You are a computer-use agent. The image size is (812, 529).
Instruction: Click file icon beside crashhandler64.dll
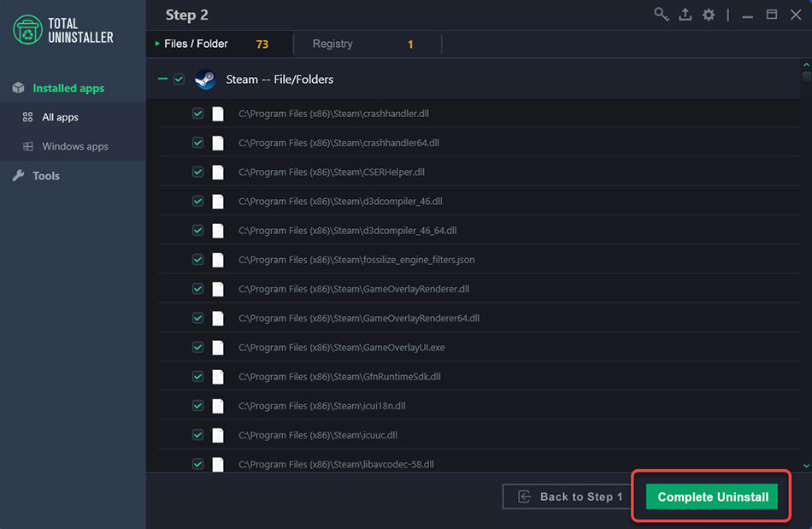218,143
